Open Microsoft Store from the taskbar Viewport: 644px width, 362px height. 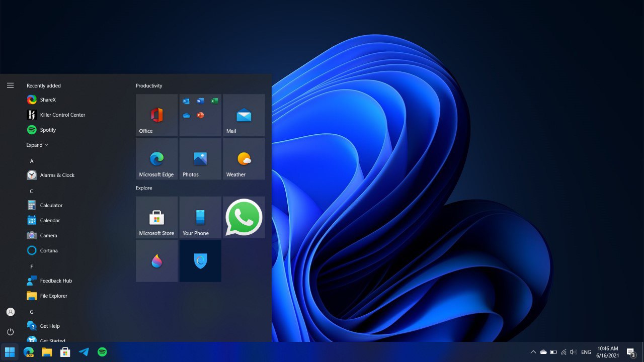pyautogui.click(x=65, y=352)
